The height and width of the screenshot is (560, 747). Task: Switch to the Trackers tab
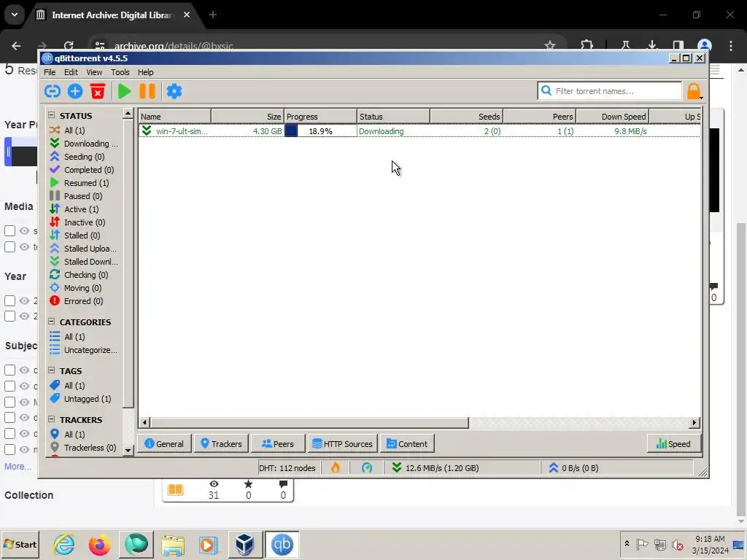coord(221,444)
